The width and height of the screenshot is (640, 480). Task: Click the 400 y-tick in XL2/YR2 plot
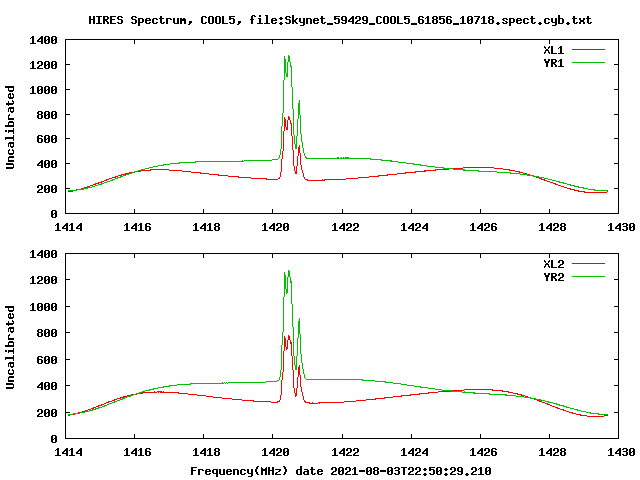click(x=47, y=386)
